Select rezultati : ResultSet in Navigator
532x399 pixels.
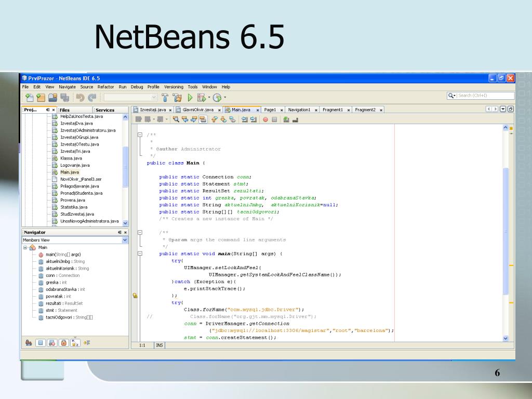coord(64,303)
